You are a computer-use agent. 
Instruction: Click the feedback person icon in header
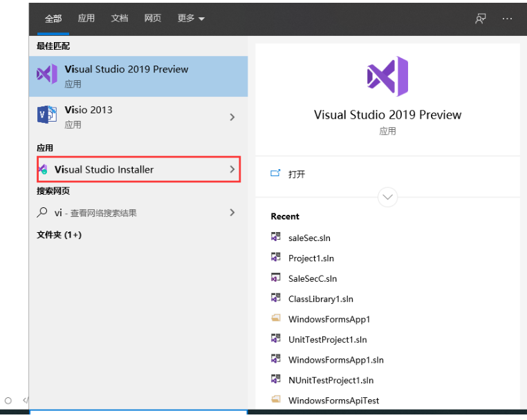(x=481, y=19)
